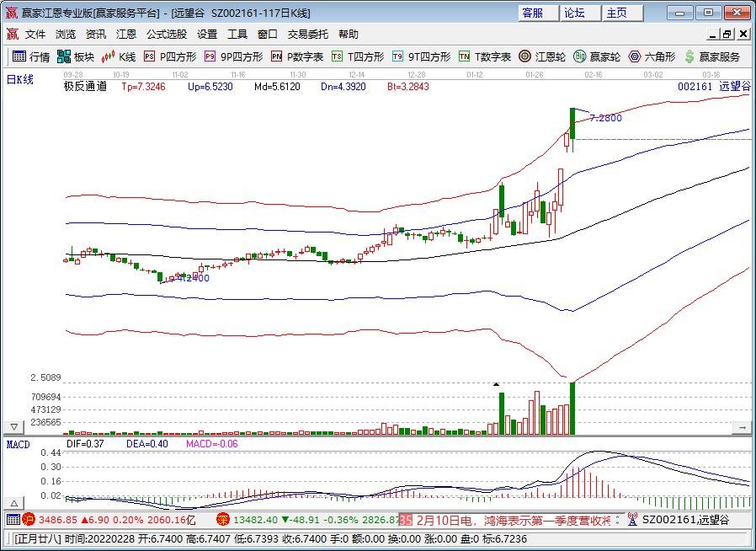756x551 pixels.
Task: Click the scrolling 2月10日电 news headline
Action: tap(513, 520)
